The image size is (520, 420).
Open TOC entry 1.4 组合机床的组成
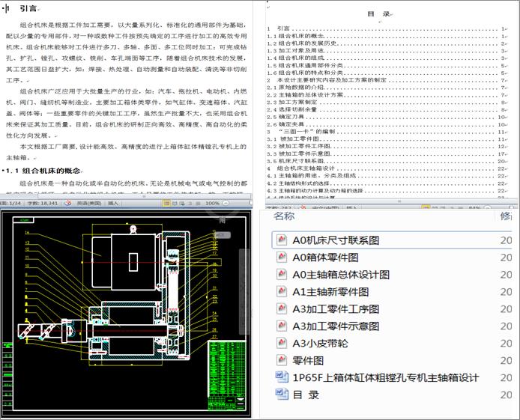(387, 58)
